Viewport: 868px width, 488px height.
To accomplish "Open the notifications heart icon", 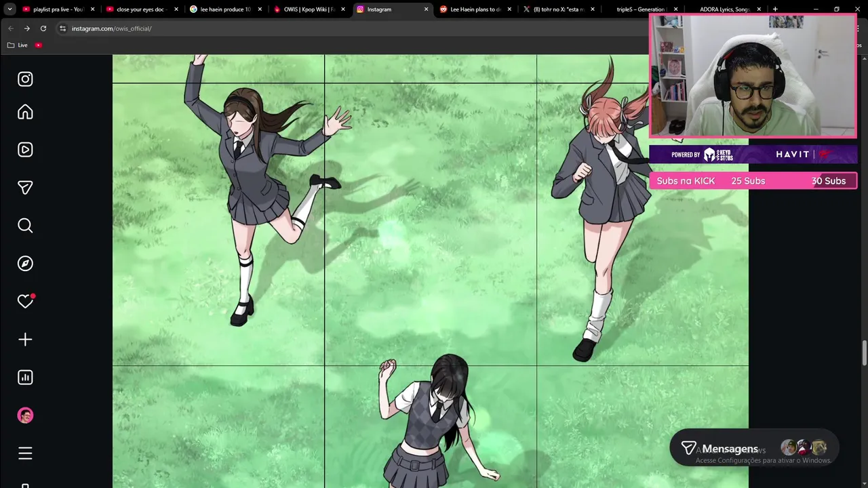I will point(25,302).
